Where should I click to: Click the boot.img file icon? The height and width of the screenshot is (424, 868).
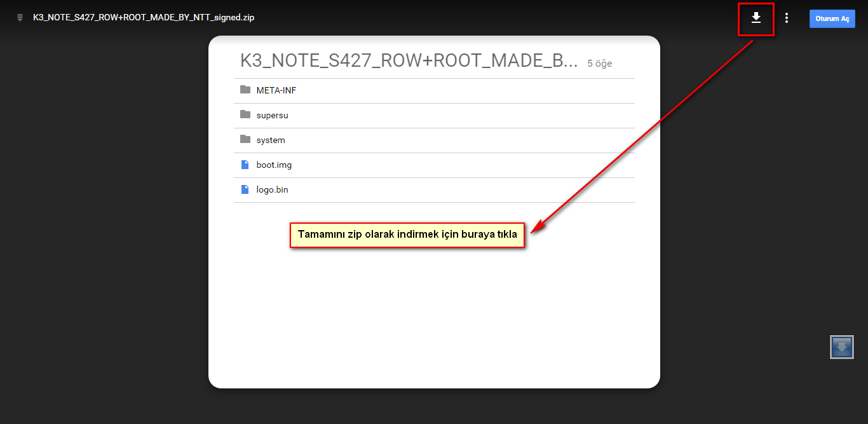245,165
